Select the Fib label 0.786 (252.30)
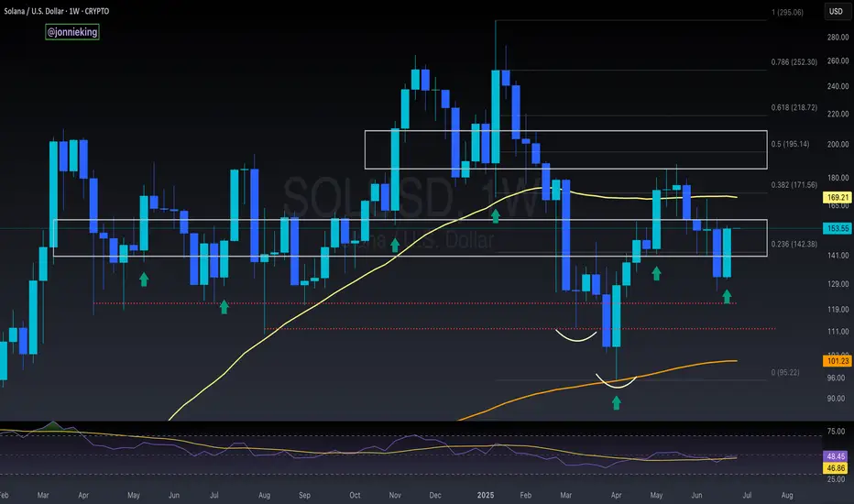The image size is (854, 504). [x=794, y=62]
